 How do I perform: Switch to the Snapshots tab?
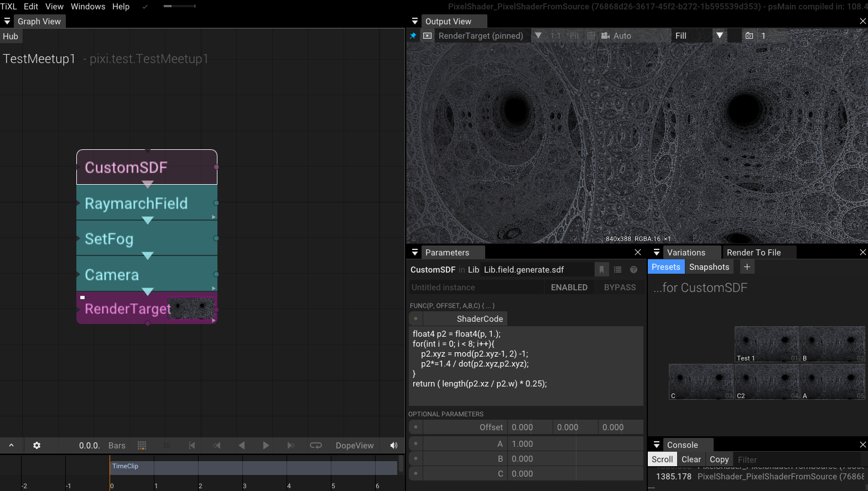click(709, 267)
